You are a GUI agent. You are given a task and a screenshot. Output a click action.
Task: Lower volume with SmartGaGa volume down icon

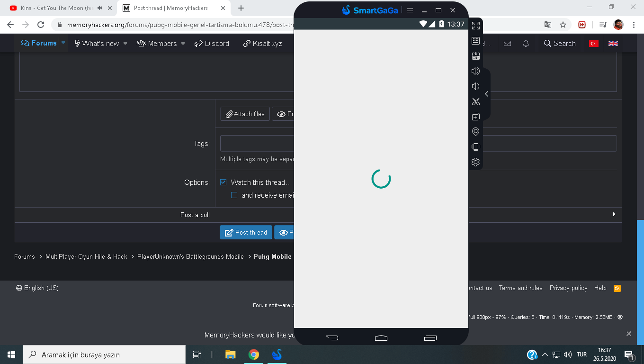point(475,86)
